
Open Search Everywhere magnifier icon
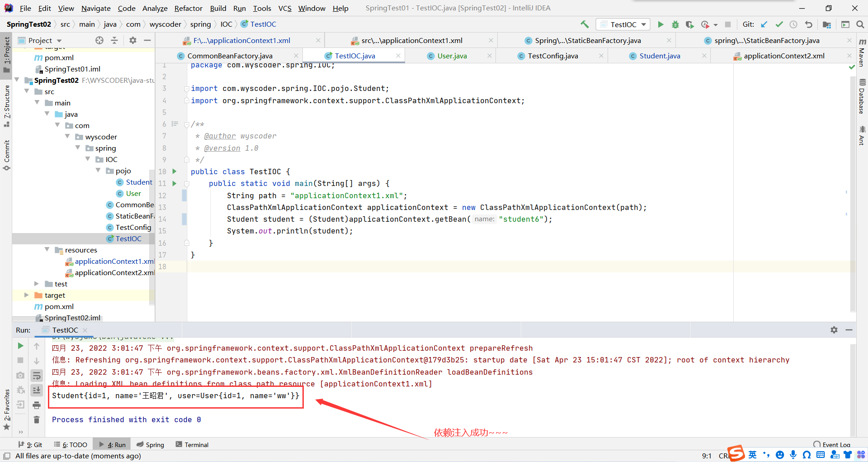860,24
